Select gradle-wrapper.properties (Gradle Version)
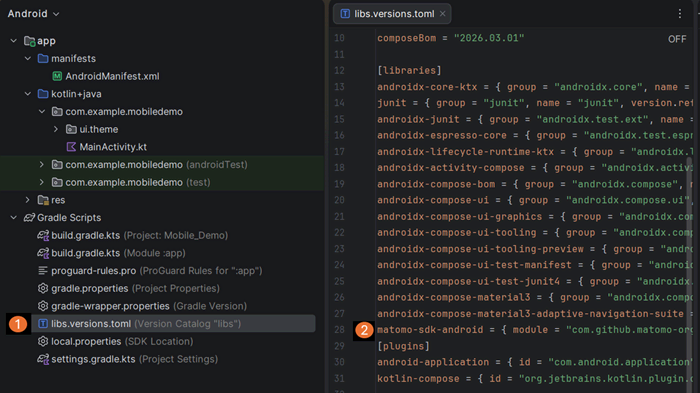700x393 pixels. coord(149,306)
